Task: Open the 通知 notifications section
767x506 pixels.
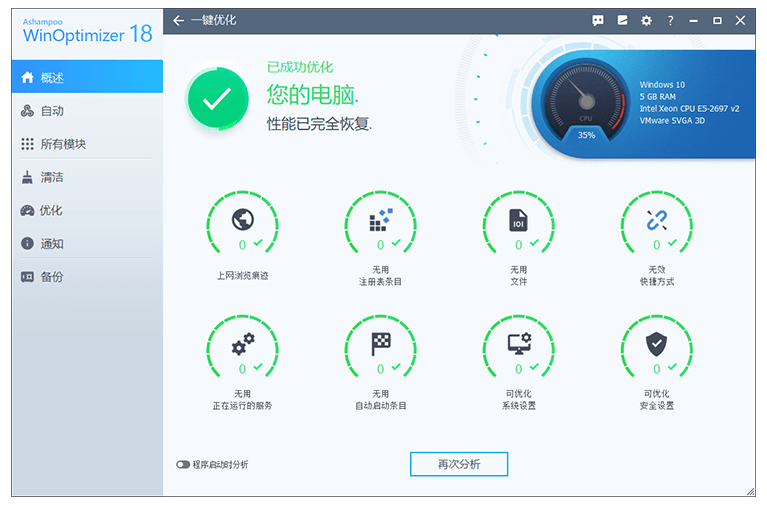Action: coord(87,243)
